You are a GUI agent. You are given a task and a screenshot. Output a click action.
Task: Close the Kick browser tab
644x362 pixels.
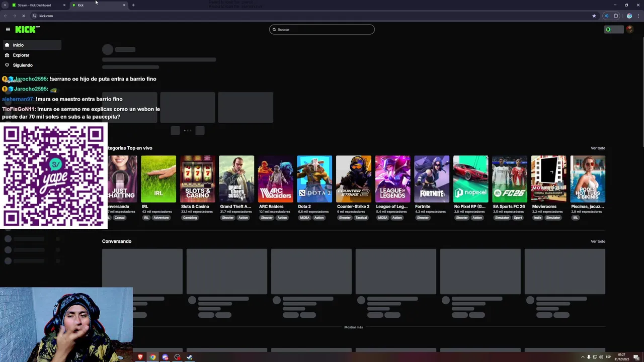coord(124,5)
